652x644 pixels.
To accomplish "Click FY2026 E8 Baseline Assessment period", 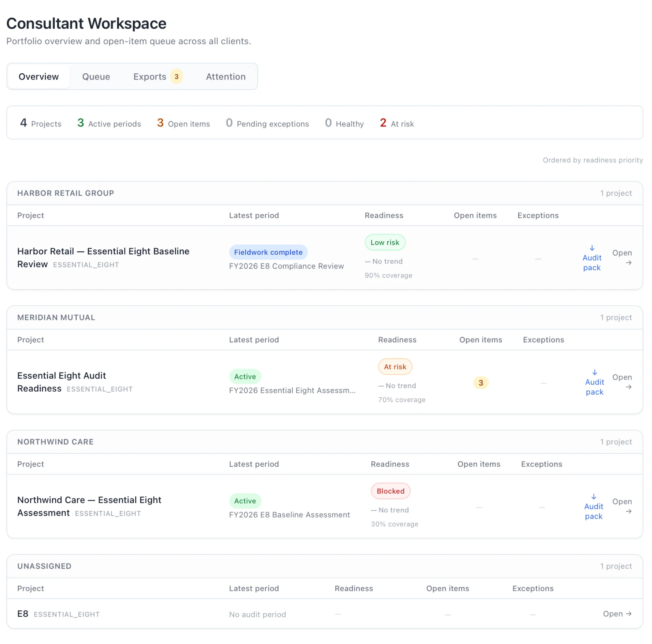I will 289,515.
